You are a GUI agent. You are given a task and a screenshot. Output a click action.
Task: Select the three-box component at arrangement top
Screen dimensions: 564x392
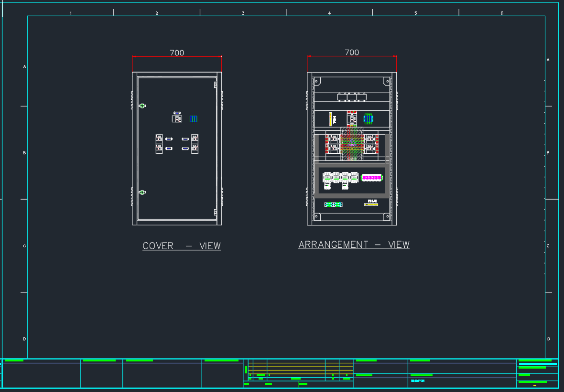pos(352,97)
